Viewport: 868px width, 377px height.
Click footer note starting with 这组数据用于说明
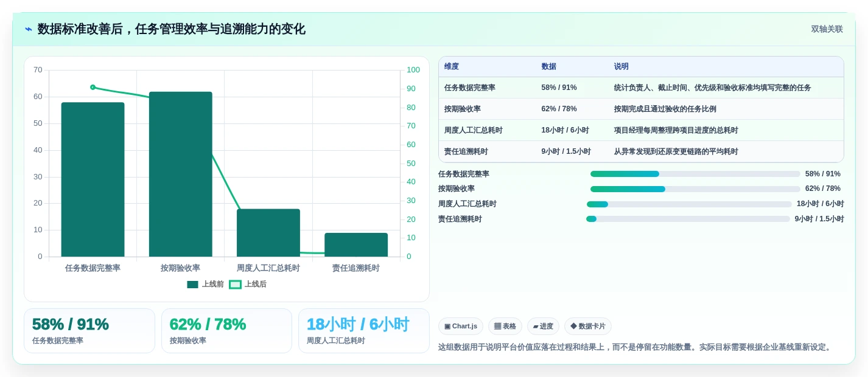635,347
